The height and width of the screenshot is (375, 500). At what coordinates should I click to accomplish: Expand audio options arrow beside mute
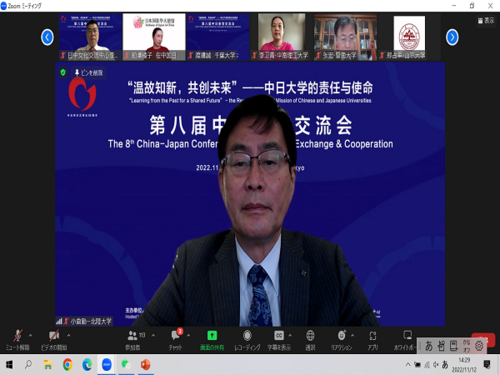31,335
